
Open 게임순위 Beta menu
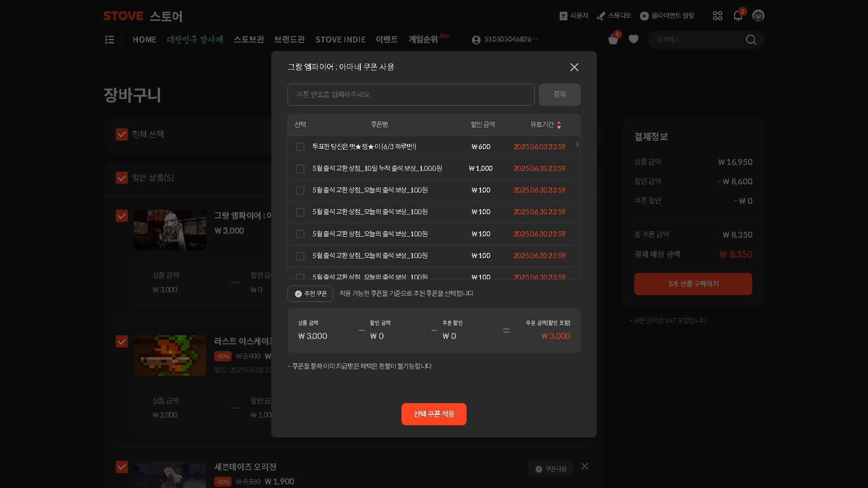[x=429, y=39]
